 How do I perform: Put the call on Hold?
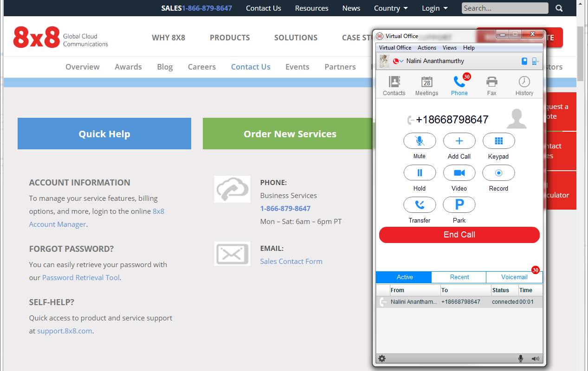tap(420, 173)
